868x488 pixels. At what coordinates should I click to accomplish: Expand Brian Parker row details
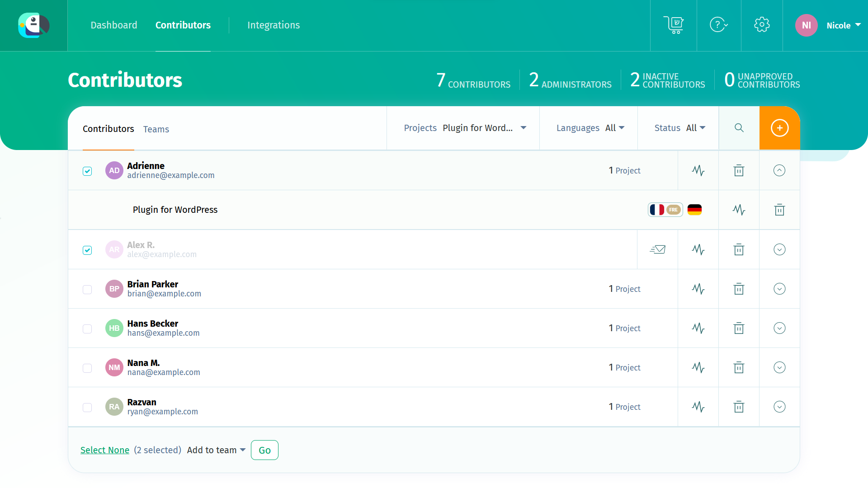[x=779, y=289]
